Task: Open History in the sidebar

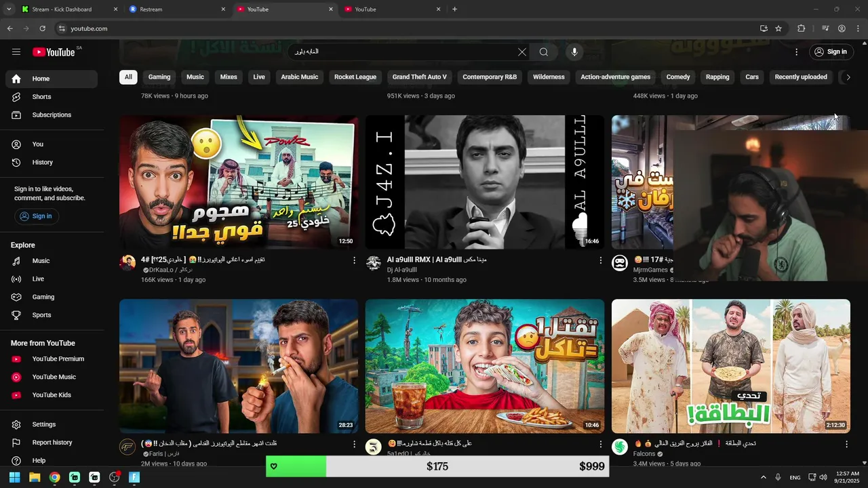Action: click(52, 163)
